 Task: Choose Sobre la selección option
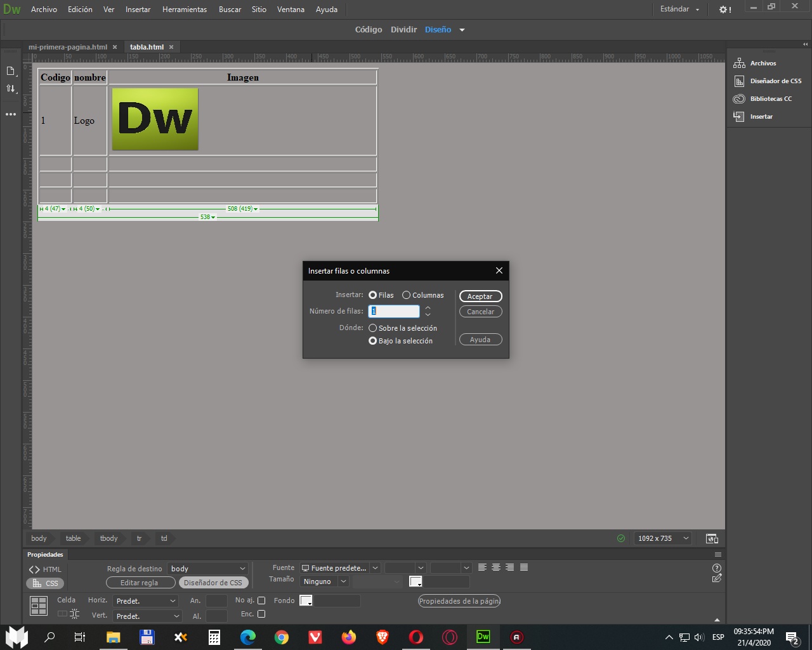[x=372, y=328]
